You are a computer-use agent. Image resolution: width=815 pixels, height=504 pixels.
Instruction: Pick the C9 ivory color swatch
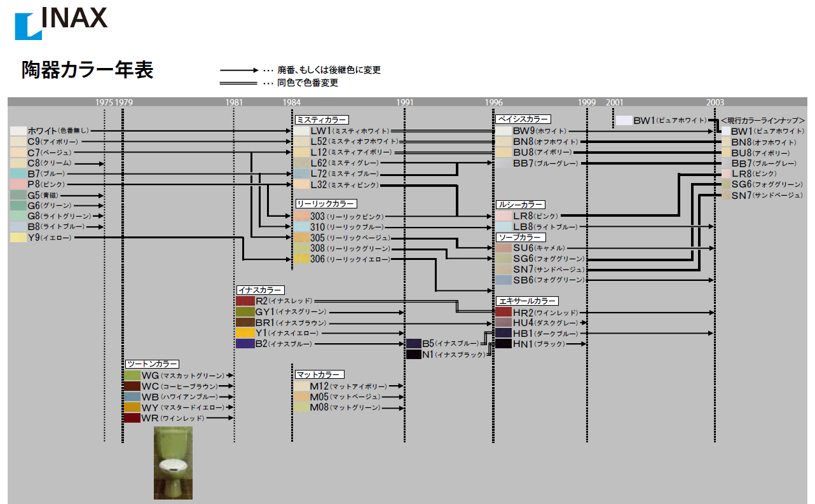18,142
